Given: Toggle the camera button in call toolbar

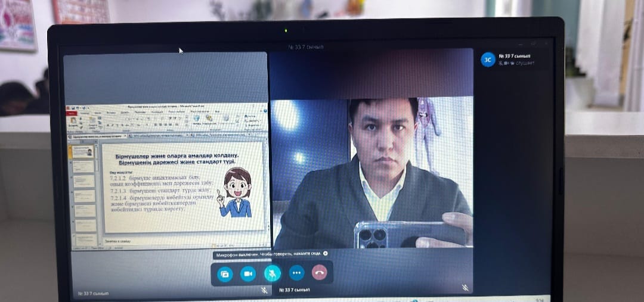Looking at the screenshot, I should (x=248, y=273).
